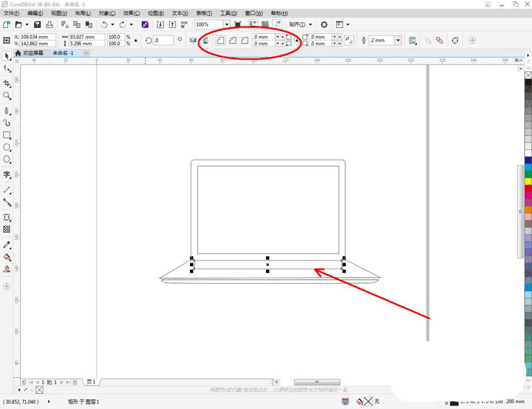Expand the zoom level 100% dropdown
Image resolution: width=532 pixels, height=409 pixels.
click(227, 24)
